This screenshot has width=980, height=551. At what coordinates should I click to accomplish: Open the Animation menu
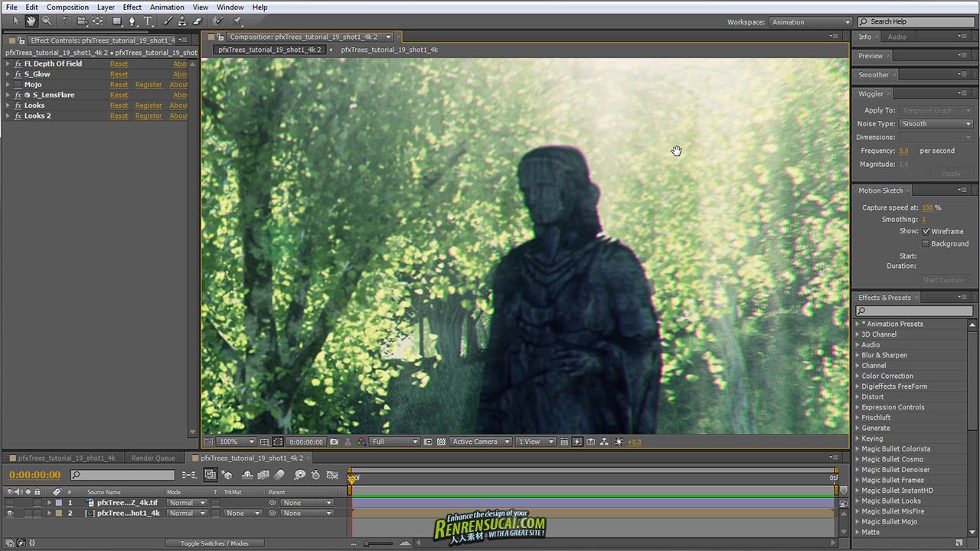pyautogui.click(x=167, y=7)
